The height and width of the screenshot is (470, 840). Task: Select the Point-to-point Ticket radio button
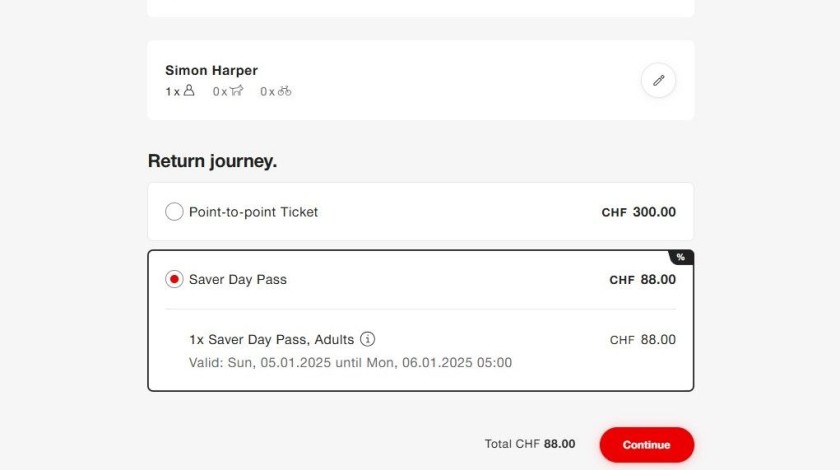click(174, 212)
